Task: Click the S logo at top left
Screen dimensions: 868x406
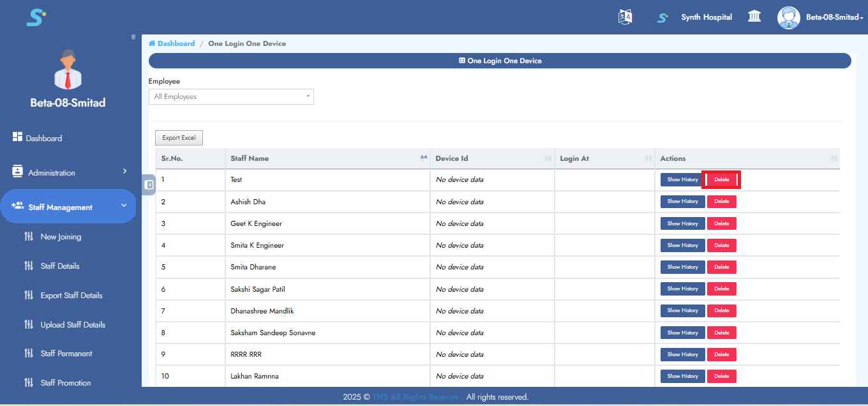Action: [36, 17]
